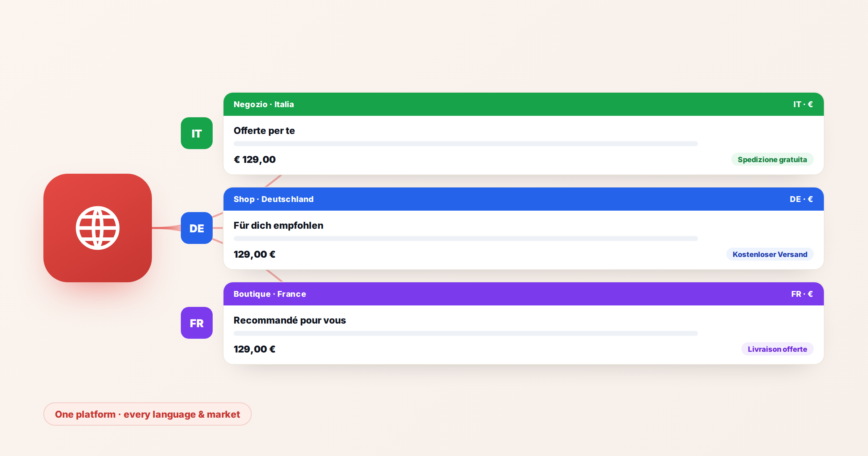Select the purple FR language badge
Screen dimensions: 868x456
click(x=197, y=323)
